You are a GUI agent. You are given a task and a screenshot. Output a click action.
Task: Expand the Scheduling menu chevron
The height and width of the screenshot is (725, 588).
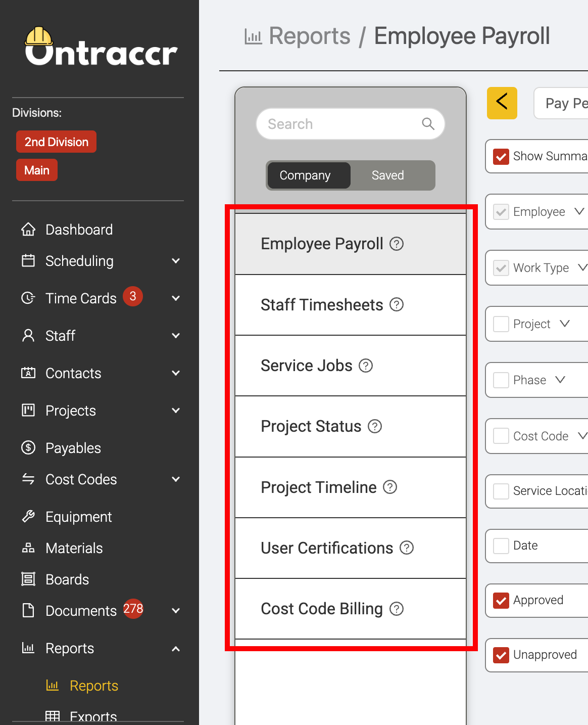(x=176, y=261)
